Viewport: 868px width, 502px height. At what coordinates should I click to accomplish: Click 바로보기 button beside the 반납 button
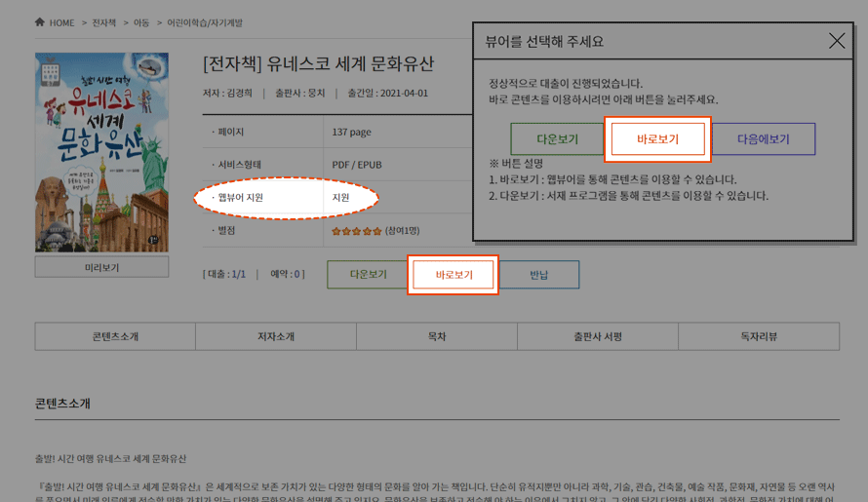pos(454,275)
